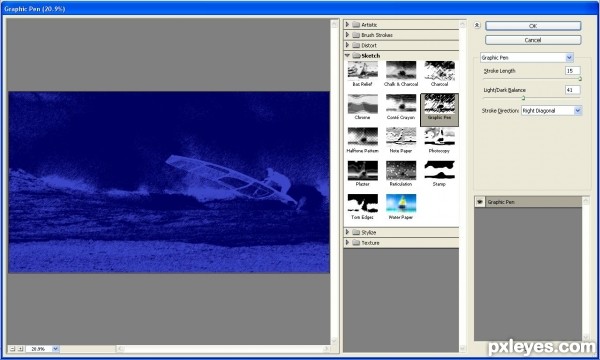600x360 pixels.
Task: Click the 20.9% zoom value field
Action: click(x=39, y=349)
